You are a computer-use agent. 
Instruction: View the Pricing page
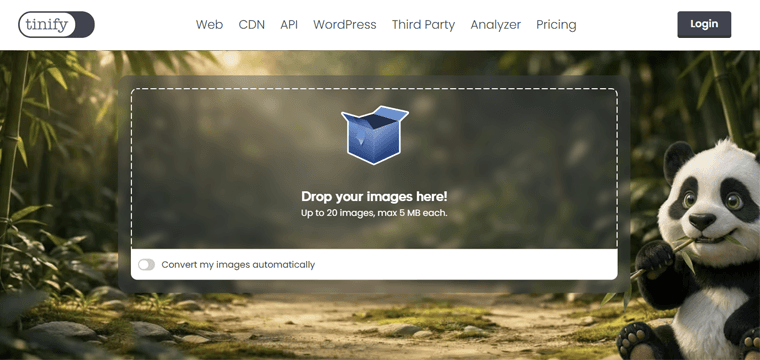(556, 25)
